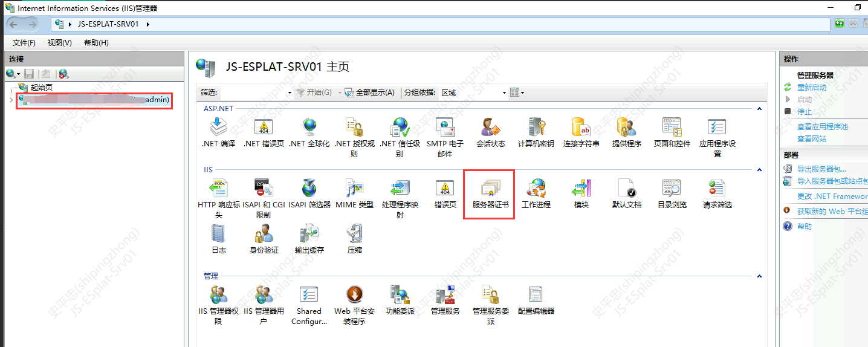Image resolution: width=868 pixels, height=347 pixels.
Task: Open the .NET 信任级别 feature
Action: [400, 138]
